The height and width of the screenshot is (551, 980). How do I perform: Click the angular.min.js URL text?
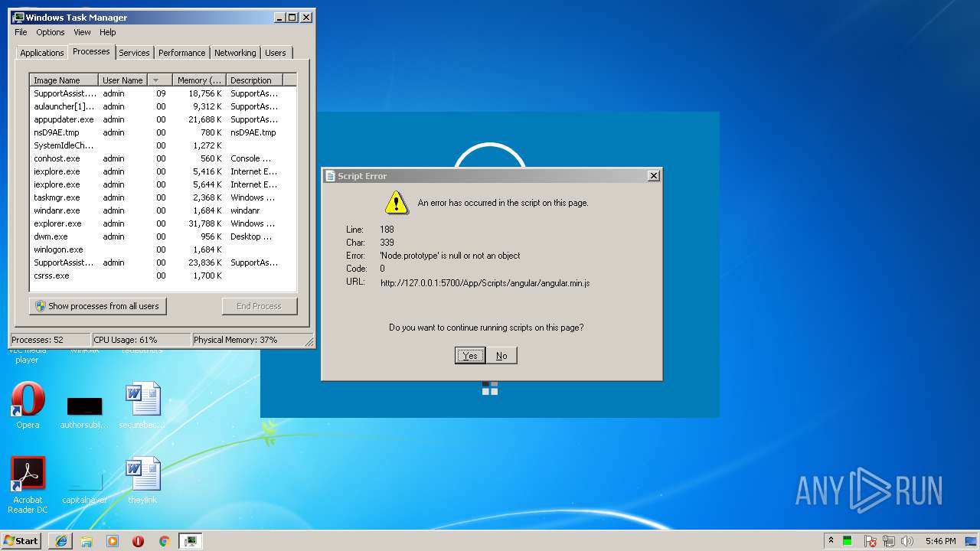pos(485,283)
